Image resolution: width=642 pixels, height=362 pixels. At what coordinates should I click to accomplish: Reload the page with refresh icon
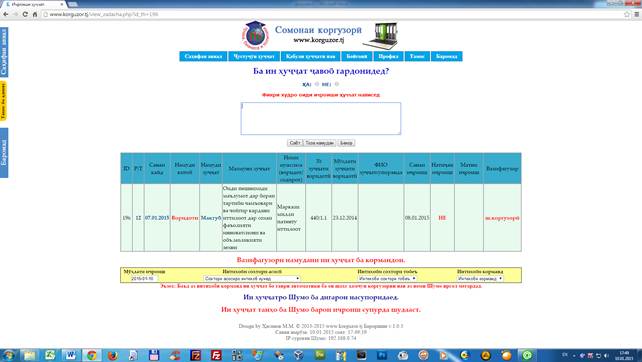pos(25,14)
